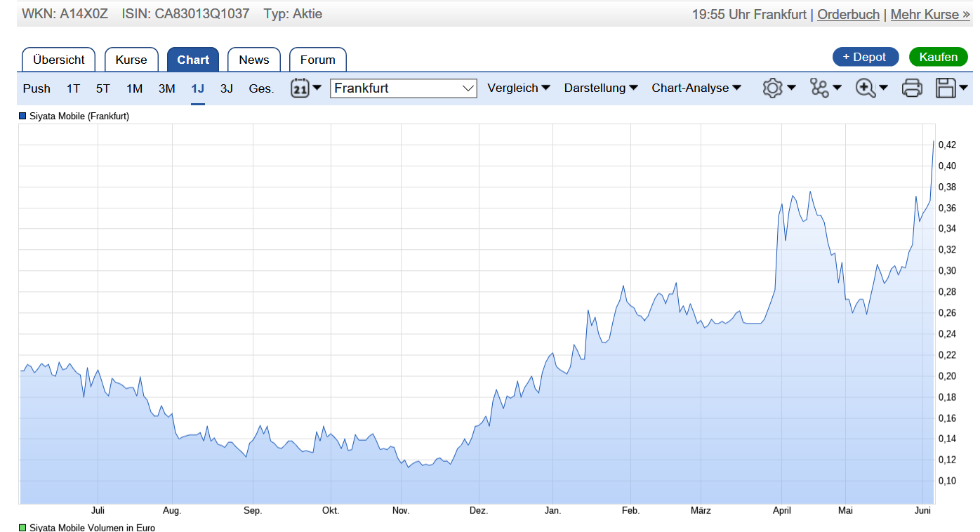980x532 pixels.
Task: Select the 1M time range
Action: (x=134, y=88)
